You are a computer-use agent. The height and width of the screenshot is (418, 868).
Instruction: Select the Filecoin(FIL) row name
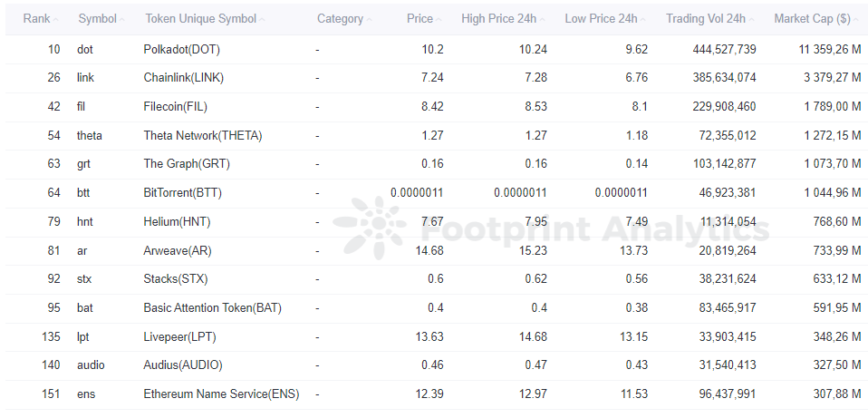176,107
